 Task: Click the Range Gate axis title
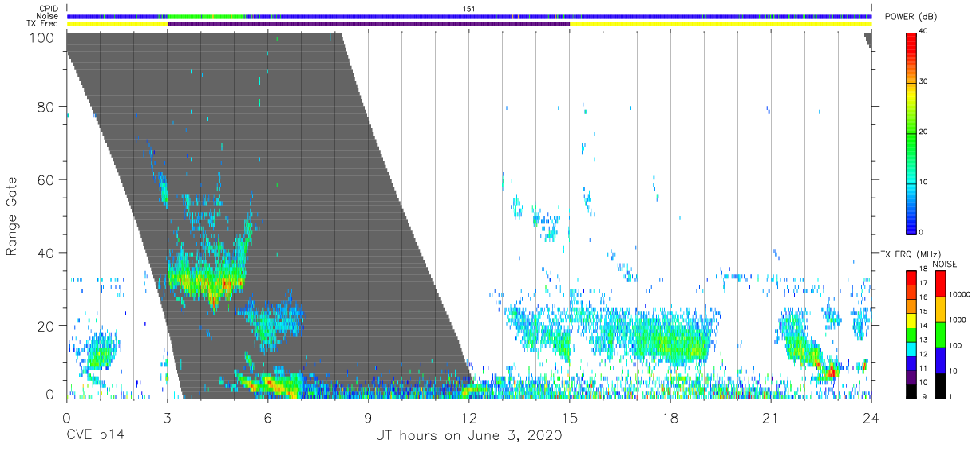tap(12, 216)
